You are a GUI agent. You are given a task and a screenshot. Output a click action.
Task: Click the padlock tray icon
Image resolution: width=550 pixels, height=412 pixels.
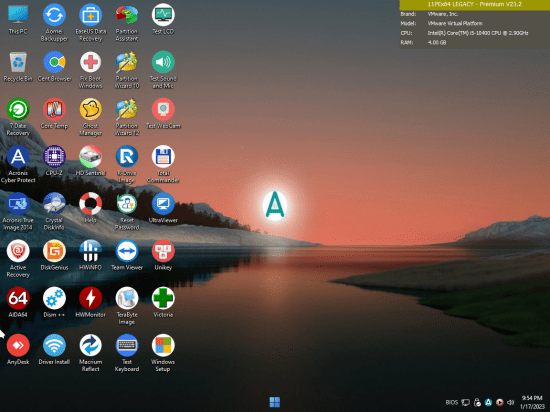(477, 403)
